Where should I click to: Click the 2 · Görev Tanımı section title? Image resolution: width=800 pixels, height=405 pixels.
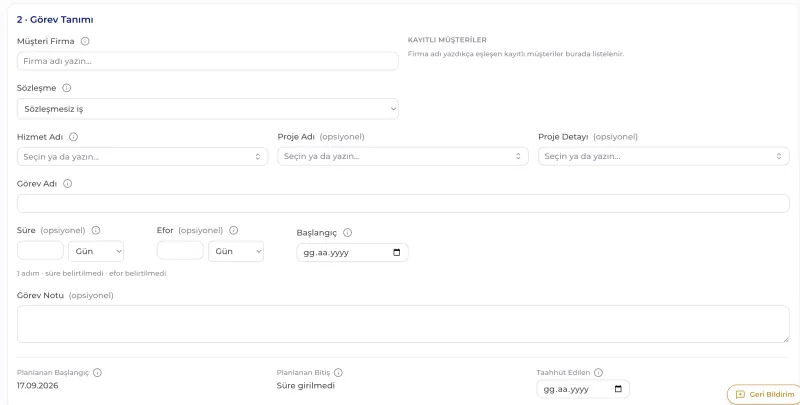click(55, 20)
